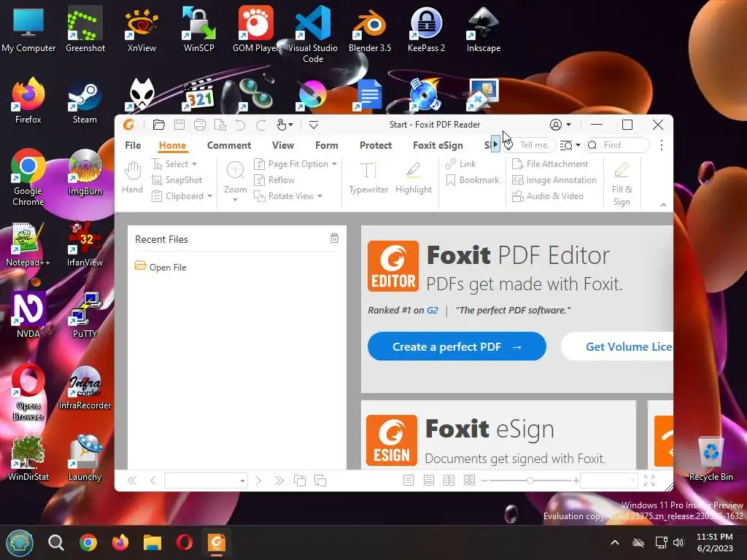Collapse the ribbon with the chevron
This screenshot has width=747, height=560.
pyautogui.click(x=663, y=205)
